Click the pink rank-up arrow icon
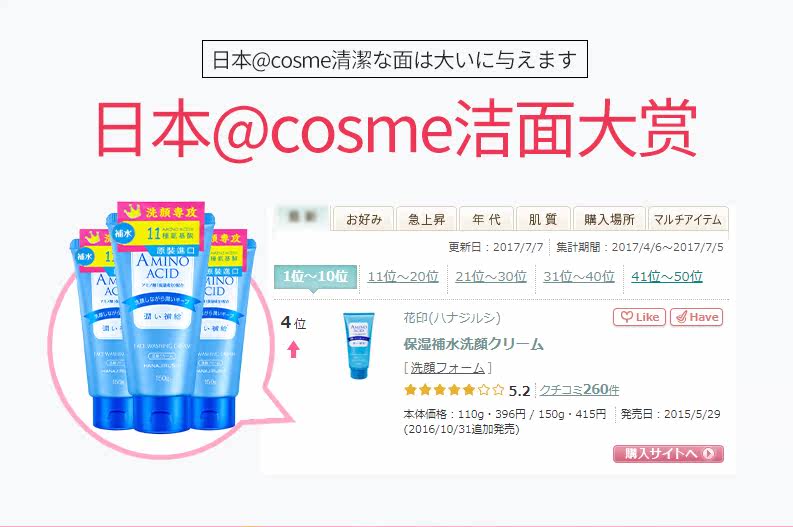This screenshot has width=793, height=527. tap(293, 349)
